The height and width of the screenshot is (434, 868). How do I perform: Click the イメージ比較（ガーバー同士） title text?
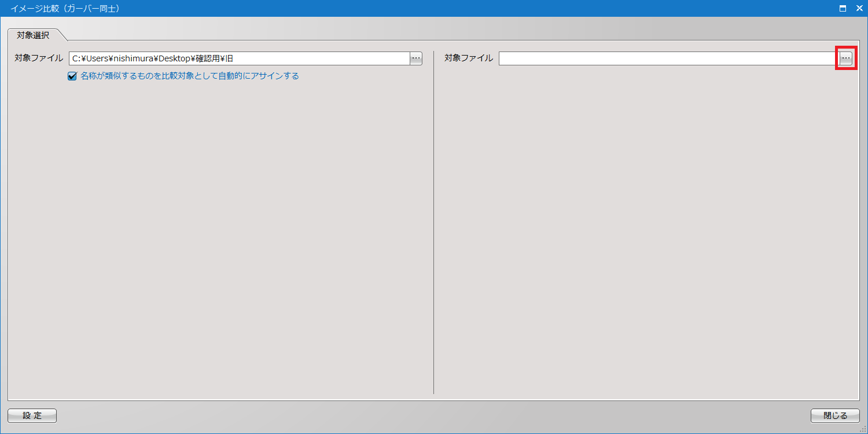pos(65,9)
